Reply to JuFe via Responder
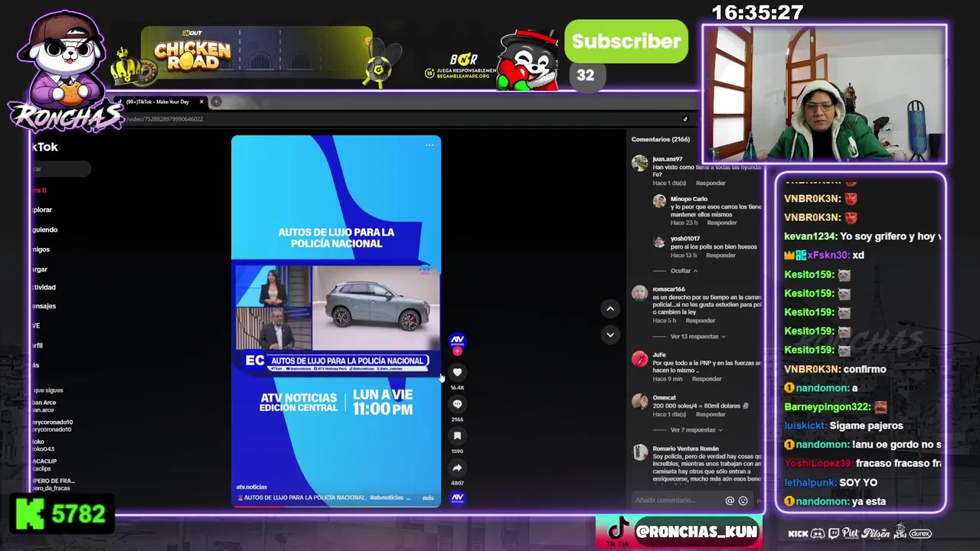This screenshot has width=980, height=551. [707, 379]
